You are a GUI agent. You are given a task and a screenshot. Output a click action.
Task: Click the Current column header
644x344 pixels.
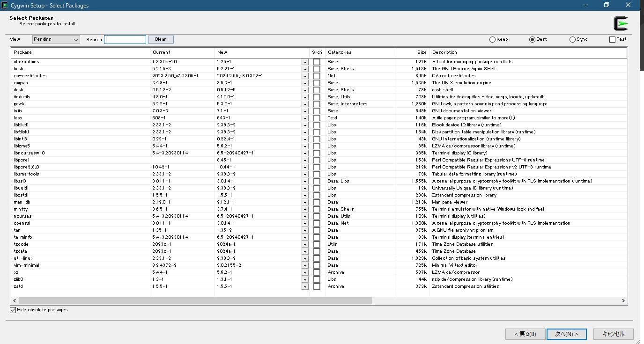coord(182,52)
